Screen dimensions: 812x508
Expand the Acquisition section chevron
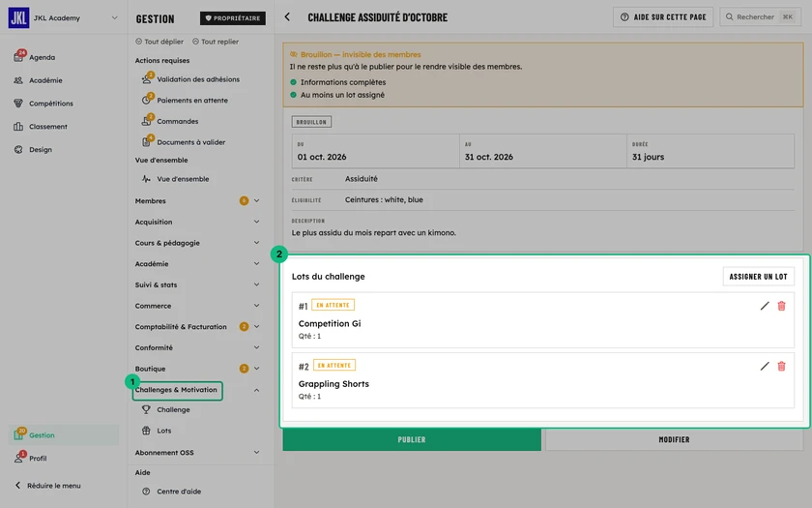(256, 222)
